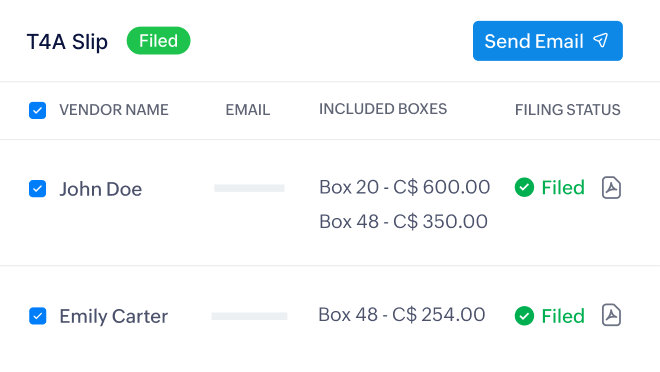660x372 pixels.
Task: Toggle the select-all vendors checkbox
Action: click(x=37, y=110)
